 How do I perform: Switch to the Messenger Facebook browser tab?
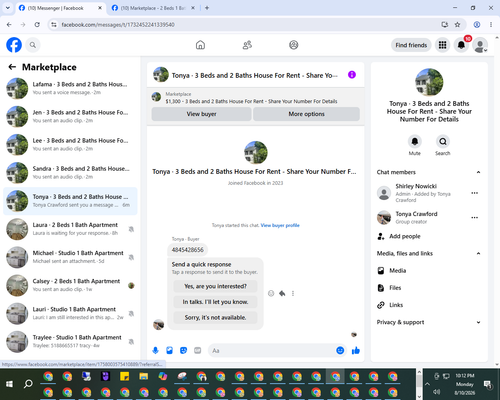click(x=60, y=8)
